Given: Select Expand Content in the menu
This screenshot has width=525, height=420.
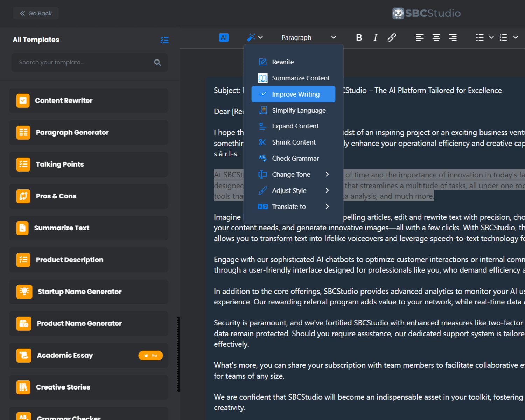Looking at the screenshot, I should [x=293, y=126].
